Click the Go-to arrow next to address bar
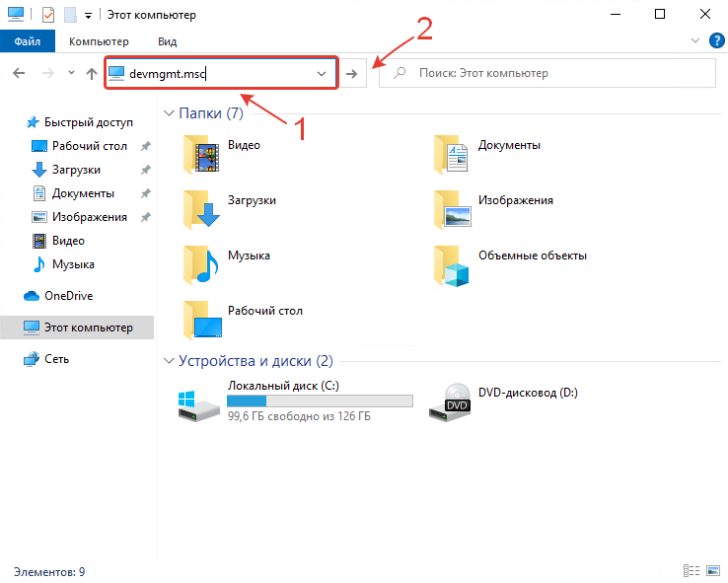728x583 pixels. tap(352, 73)
